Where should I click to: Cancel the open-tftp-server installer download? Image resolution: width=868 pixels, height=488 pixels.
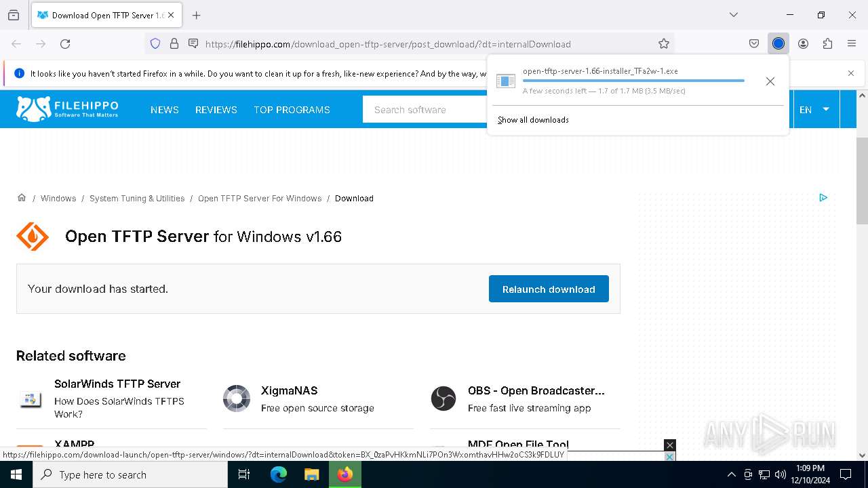coord(770,81)
